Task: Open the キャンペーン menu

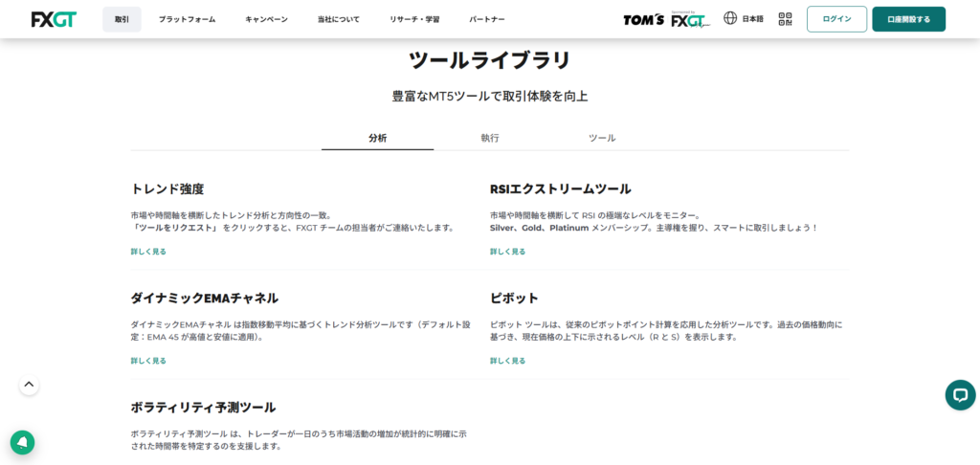Action: 266,19
